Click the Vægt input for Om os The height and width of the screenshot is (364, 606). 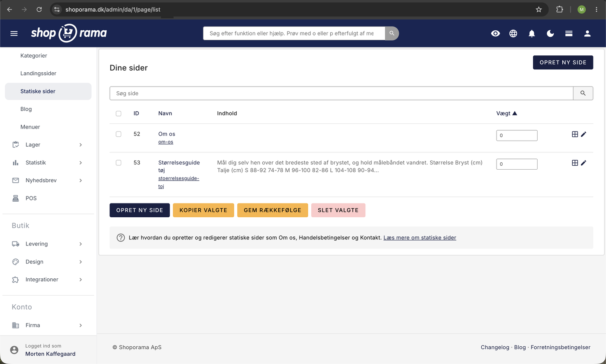pos(517,135)
